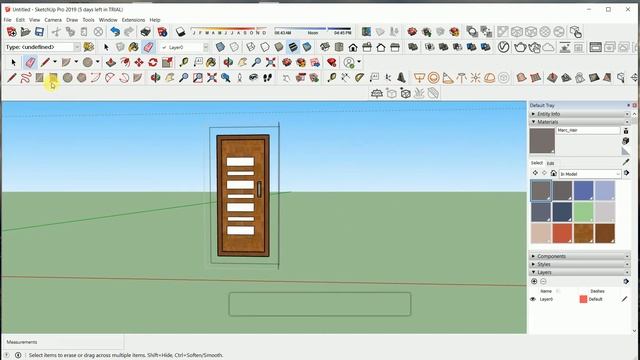640x360 pixels.
Task: Select the Move tool with red arrows
Action: 139,62
